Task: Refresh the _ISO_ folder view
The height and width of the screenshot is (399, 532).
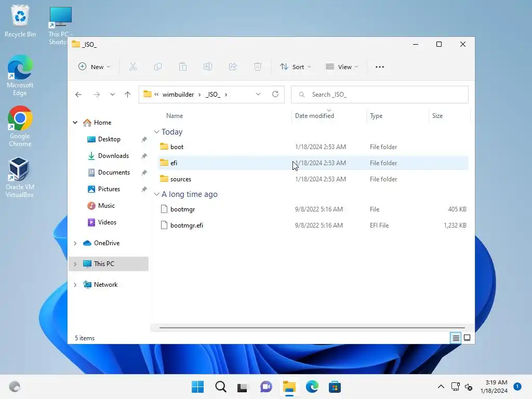Action: tap(275, 95)
